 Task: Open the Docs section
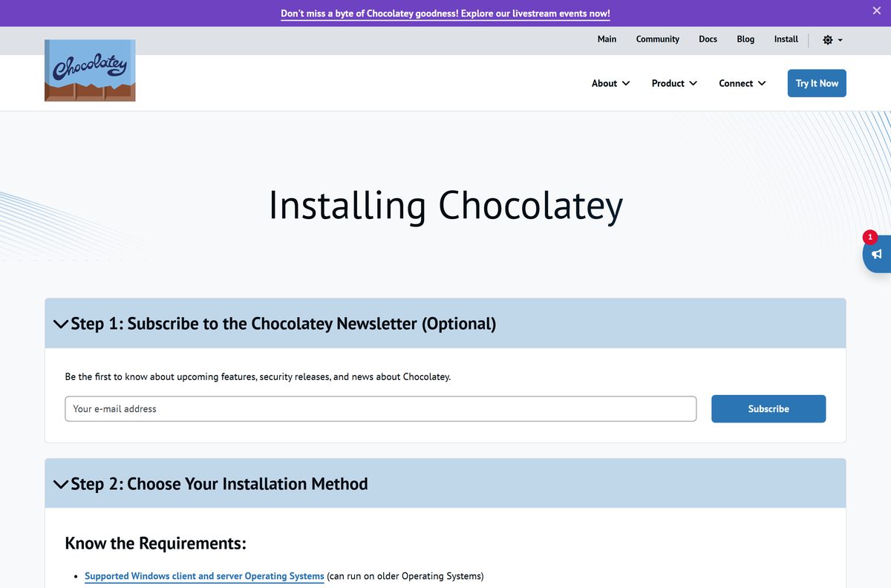click(x=708, y=39)
